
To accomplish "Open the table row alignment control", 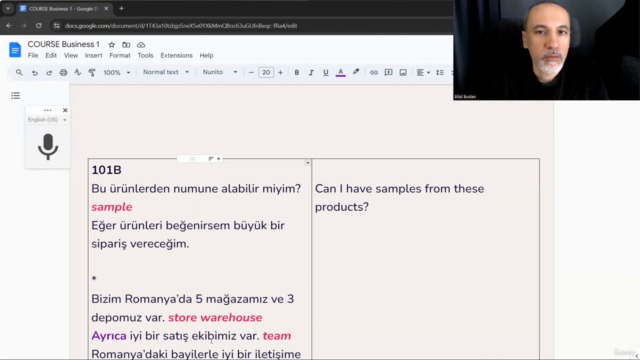I will coord(211,158).
